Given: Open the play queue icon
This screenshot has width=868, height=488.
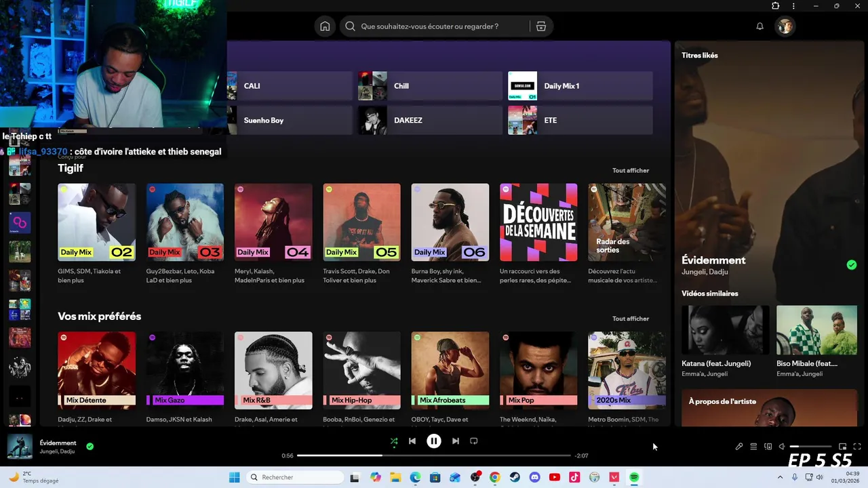Looking at the screenshot, I should coord(753,447).
